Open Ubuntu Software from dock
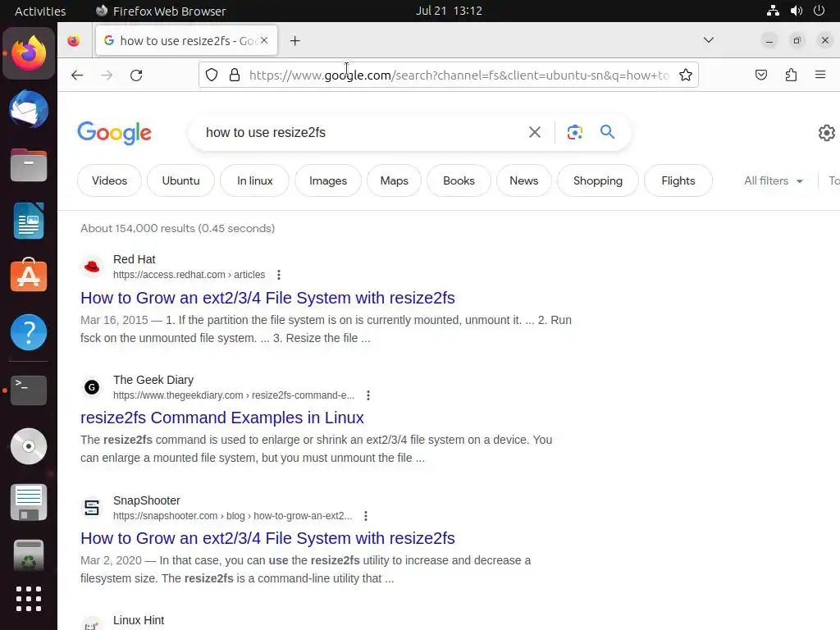This screenshot has width=840, height=630. tap(29, 276)
